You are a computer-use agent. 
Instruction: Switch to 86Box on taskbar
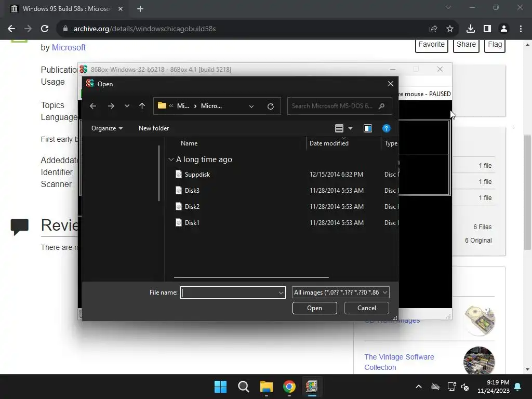pos(312,387)
